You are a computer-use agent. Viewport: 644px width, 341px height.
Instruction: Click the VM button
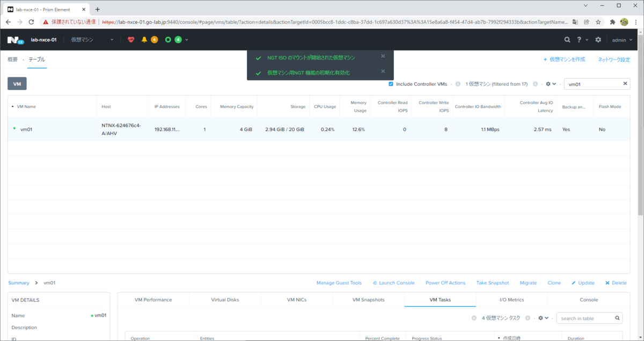pos(17,84)
